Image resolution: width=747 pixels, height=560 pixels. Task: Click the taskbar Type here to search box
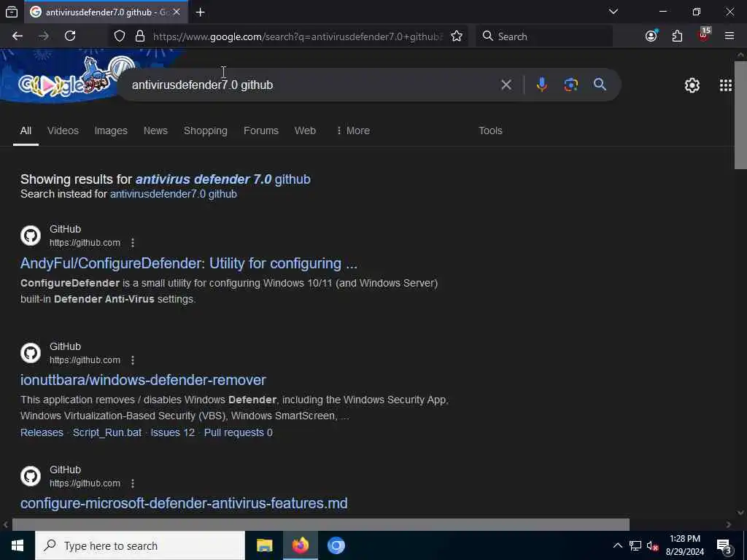click(x=140, y=545)
